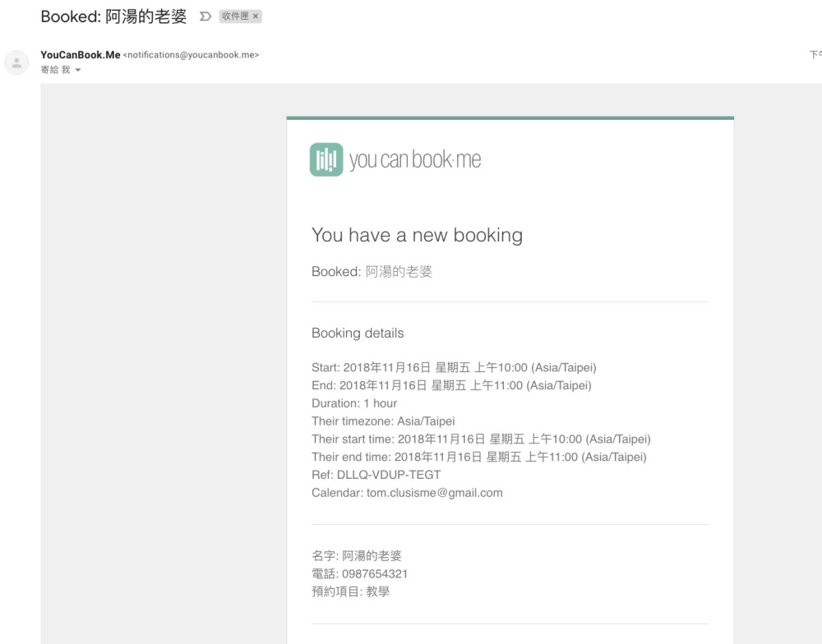Click the YouCanBook.Me sender name
822x644 pixels.
click(x=80, y=55)
